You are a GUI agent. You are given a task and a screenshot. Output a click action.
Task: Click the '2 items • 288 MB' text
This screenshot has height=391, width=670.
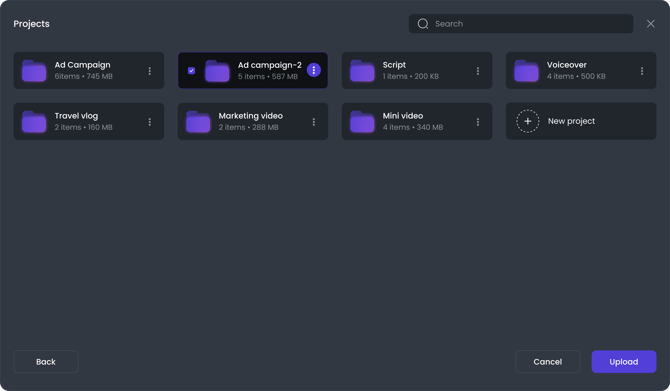(x=248, y=127)
